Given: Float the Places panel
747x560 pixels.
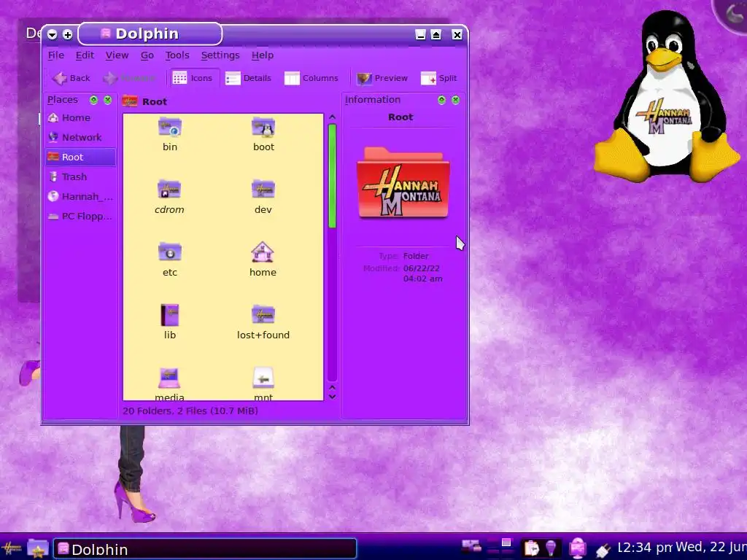Looking at the screenshot, I should pyautogui.click(x=94, y=100).
